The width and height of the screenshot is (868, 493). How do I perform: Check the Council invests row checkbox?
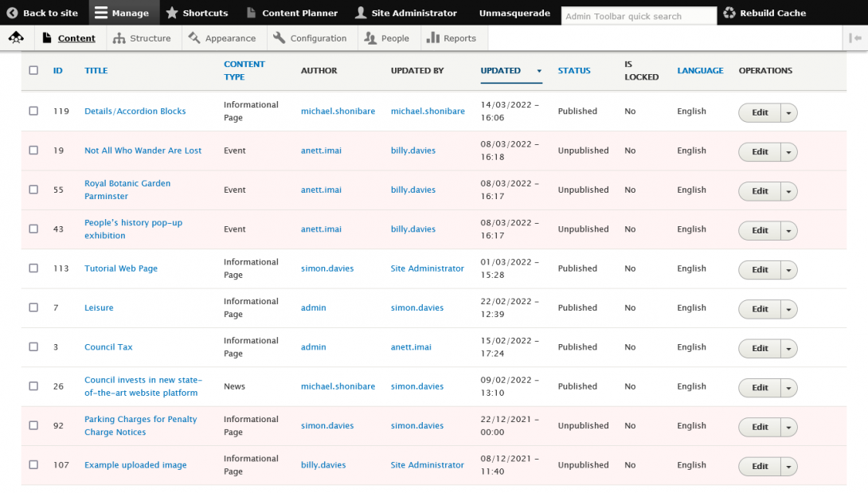point(33,386)
